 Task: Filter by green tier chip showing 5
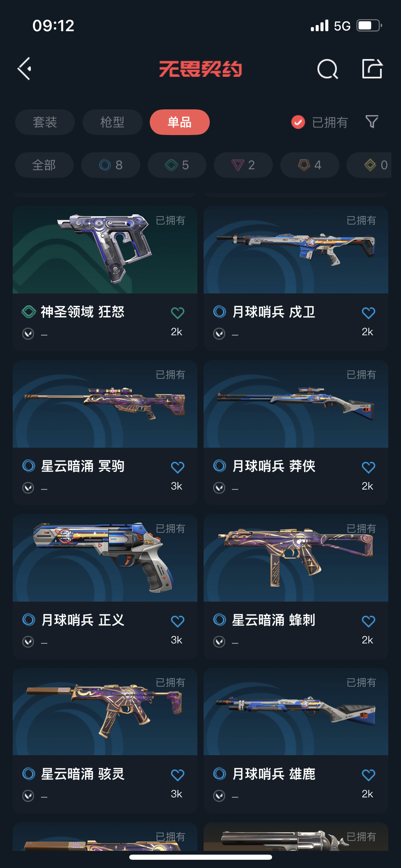point(177,165)
